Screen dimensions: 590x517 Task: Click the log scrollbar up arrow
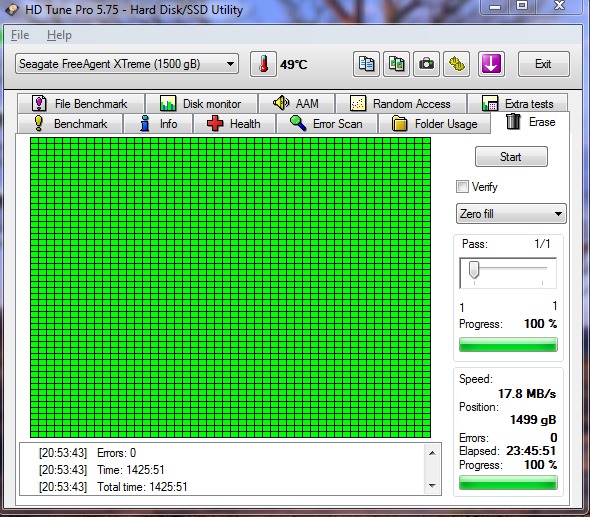(x=432, y=453)
